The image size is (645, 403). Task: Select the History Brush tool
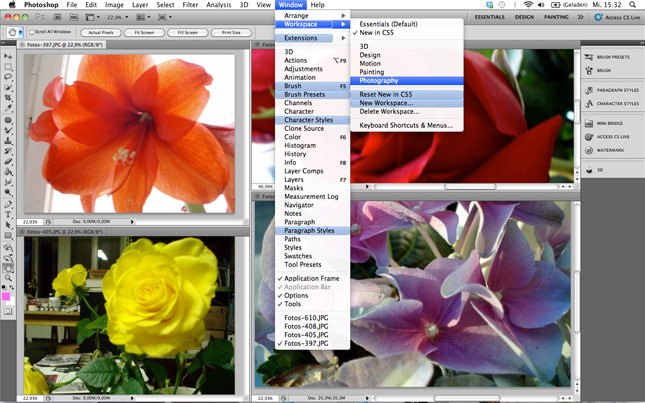click(x=8, y=151)
